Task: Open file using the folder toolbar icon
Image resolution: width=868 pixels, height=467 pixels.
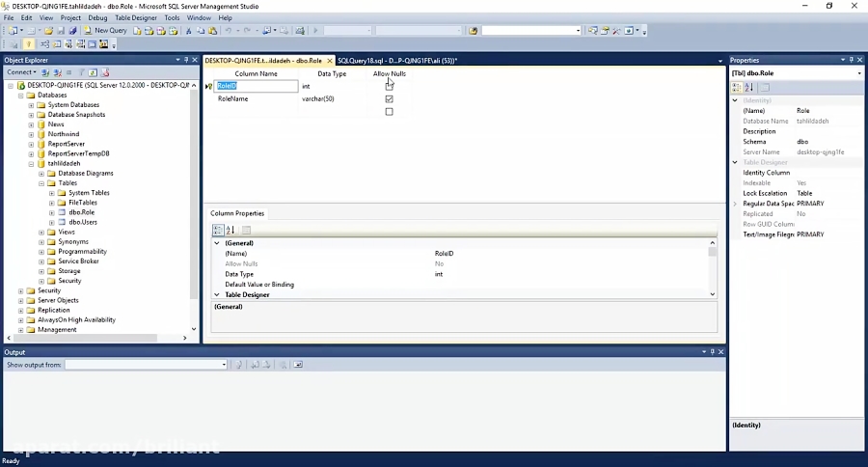Action: pos(49,31)
